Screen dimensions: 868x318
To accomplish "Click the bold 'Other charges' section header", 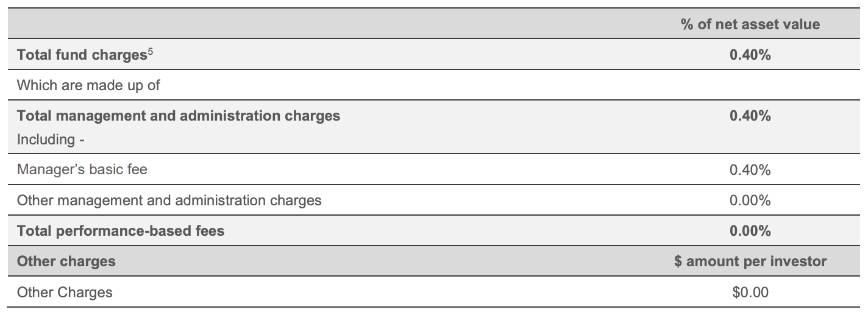I will coord(66,261).
